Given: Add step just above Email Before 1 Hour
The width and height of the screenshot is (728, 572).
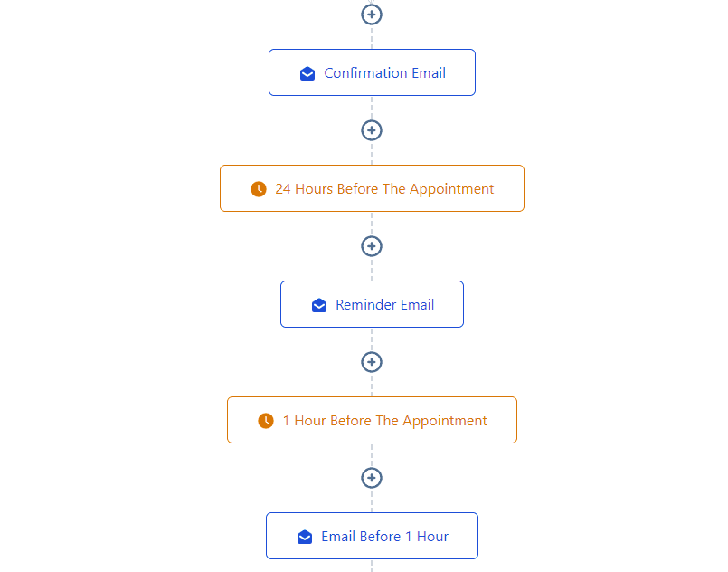Looking at the screenshot, I should 372,478.
